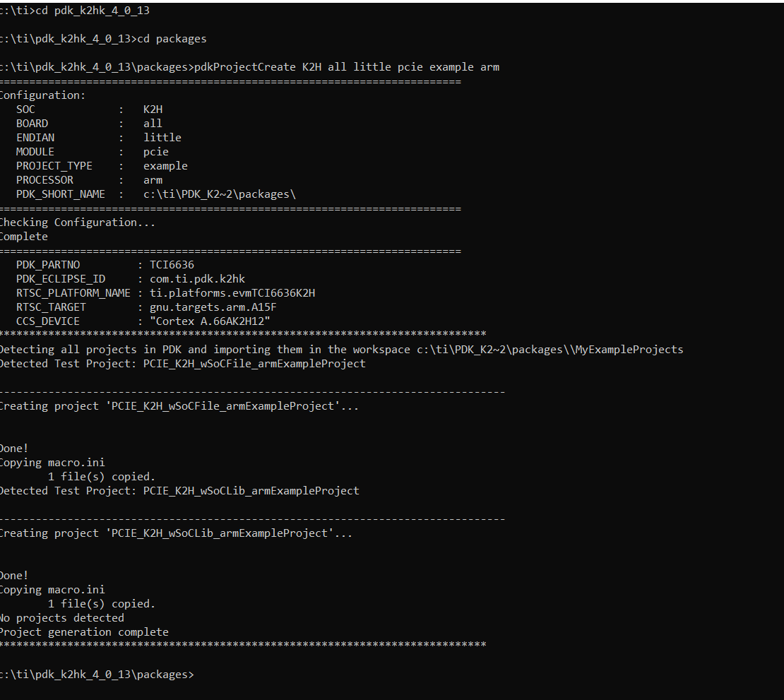This screenshot has width=784, height=700.
Task: Click the 'Project generation complete' message
Action: click(x=84, y=632)
